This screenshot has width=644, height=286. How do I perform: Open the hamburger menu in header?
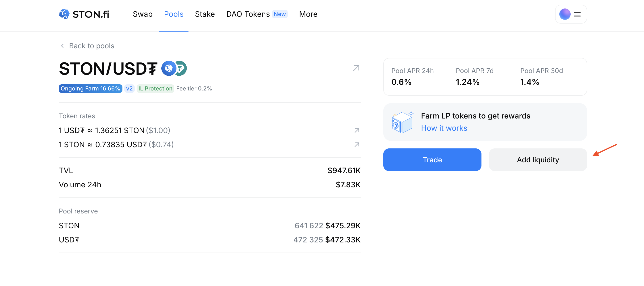click(577, 14)
